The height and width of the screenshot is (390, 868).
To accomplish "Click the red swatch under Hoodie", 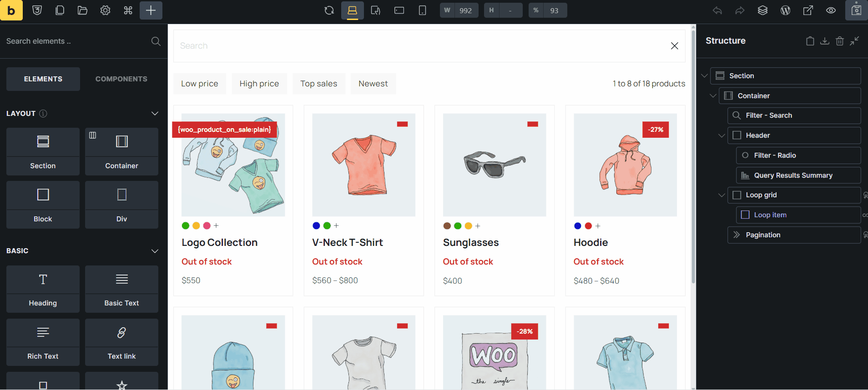I will [588, 225].
